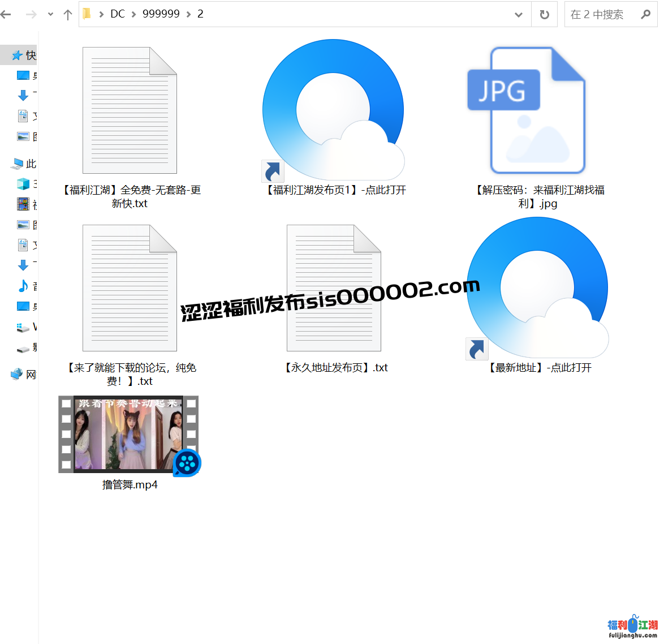Image resolution: width=664 pixels, height=644 pixels.
Task: Click the Up one level arrow
Action: [68, 15]
